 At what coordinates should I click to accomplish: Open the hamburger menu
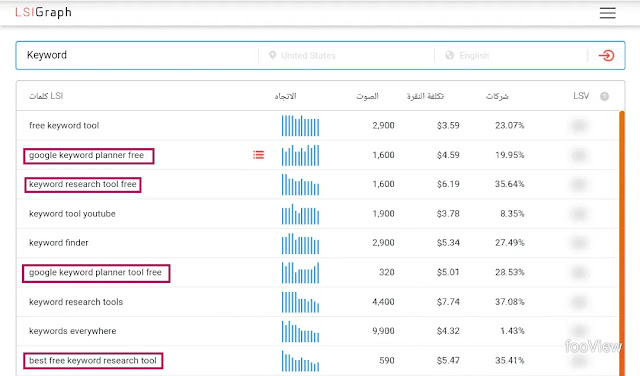(607, 13)
